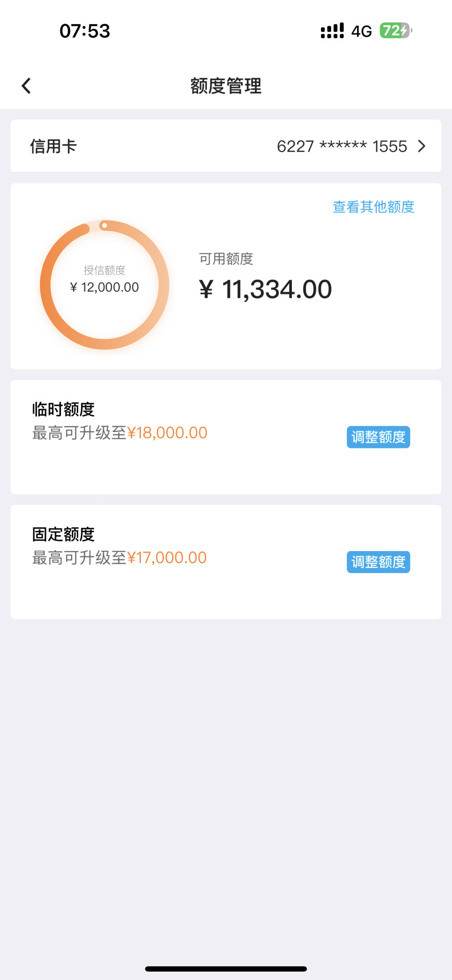Tap the 额度管理 page title

pyautogui.click(x=226, y=86)
